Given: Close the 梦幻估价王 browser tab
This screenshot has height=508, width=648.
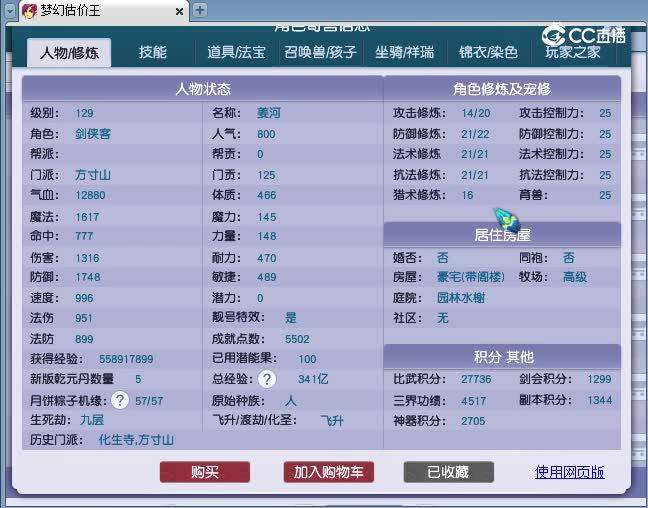Looking at the screenshot, I should tap(179, 12).
